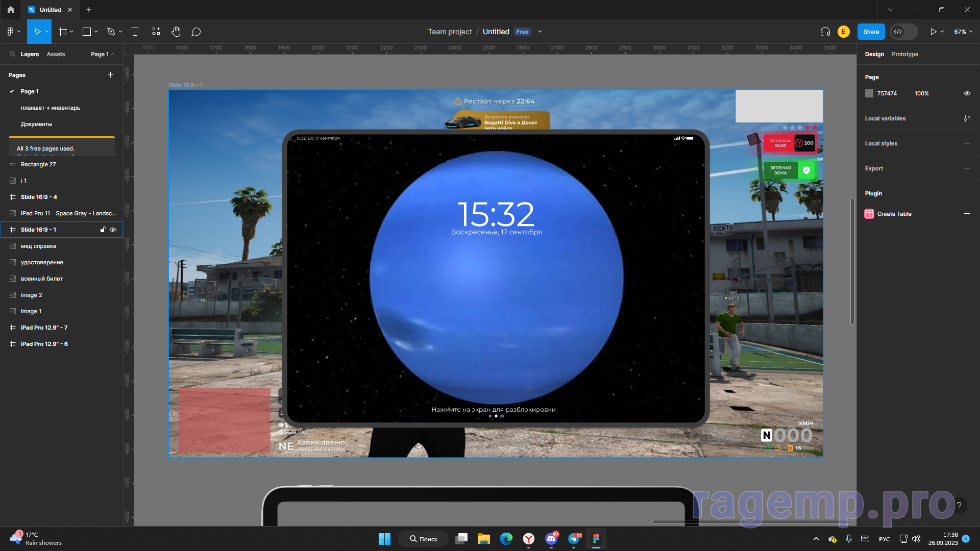Viewport: 980px width, 551px height.
Task: Expand Move tool options dropdown
Action: 47,32
